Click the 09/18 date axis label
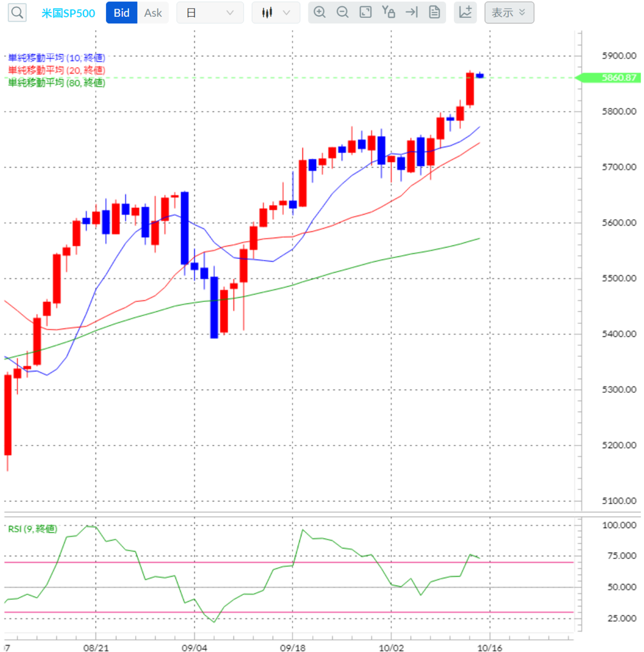Screen dimensions: 644x652 (x=293, y=648)
